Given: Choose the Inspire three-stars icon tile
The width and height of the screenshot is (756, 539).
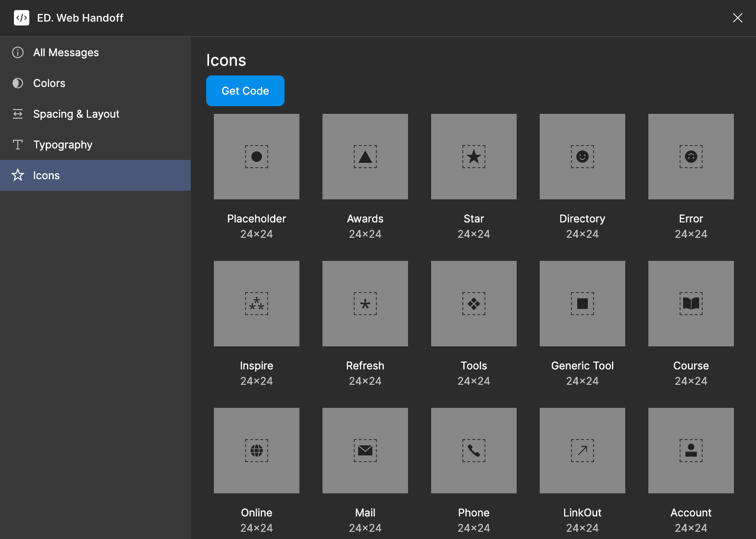Looking at the screenshot, I should [x=257, y=304].
